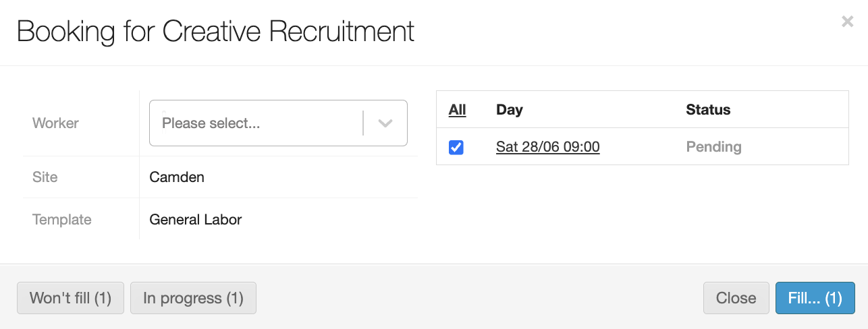
Task: Mark booking as In progress (1)
Action: click(x=193, y=298)
